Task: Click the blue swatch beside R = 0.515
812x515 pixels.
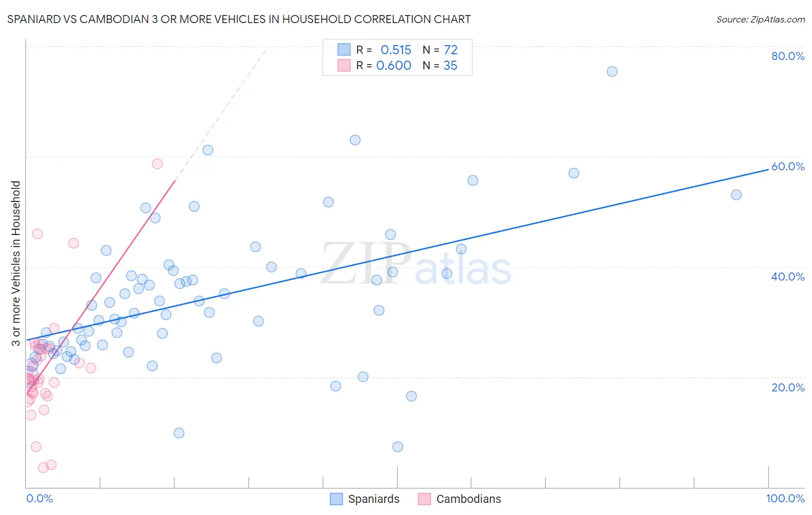Action: pyautogui.click(x=344, y=50)
